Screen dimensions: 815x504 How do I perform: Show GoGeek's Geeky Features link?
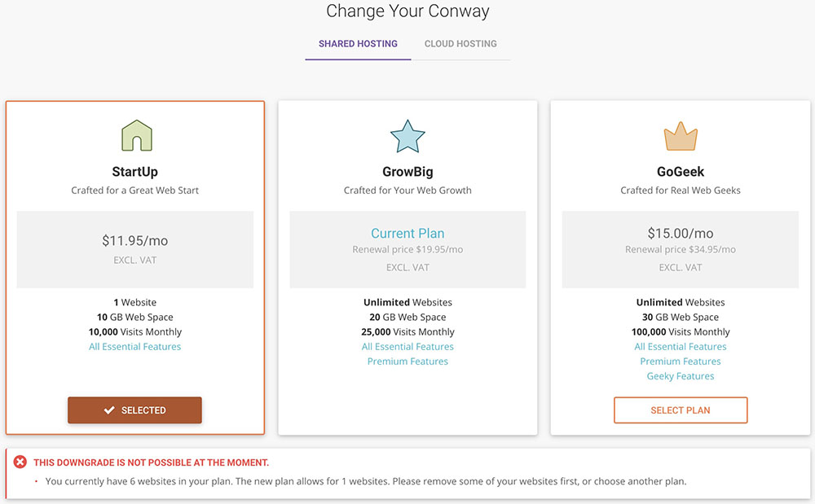pos(681,376)
